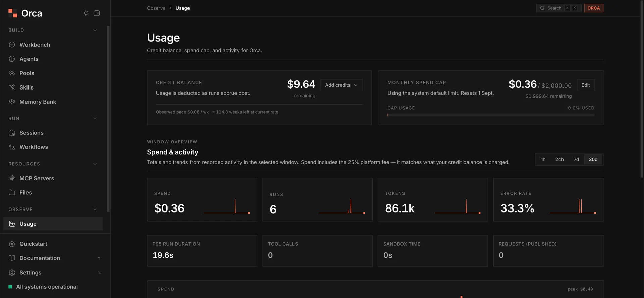This screenshot has width=644, height=298.
Task: Select the 7d time window
Action: [x=576, y=159]
